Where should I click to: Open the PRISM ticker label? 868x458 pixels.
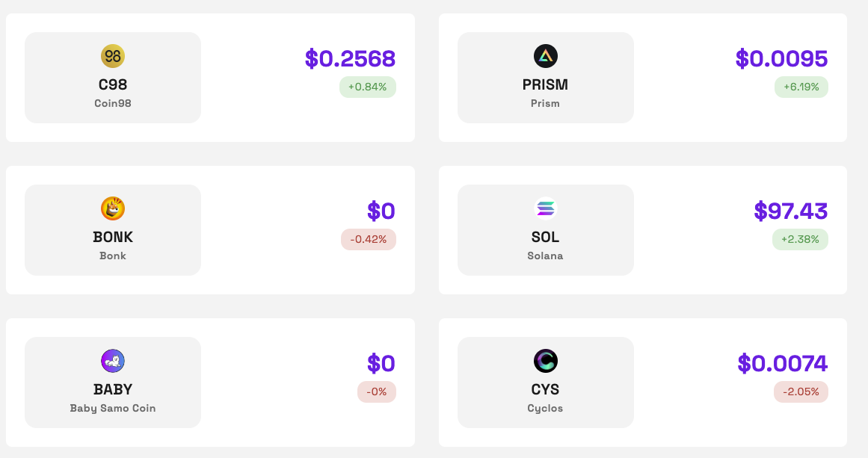545,84
